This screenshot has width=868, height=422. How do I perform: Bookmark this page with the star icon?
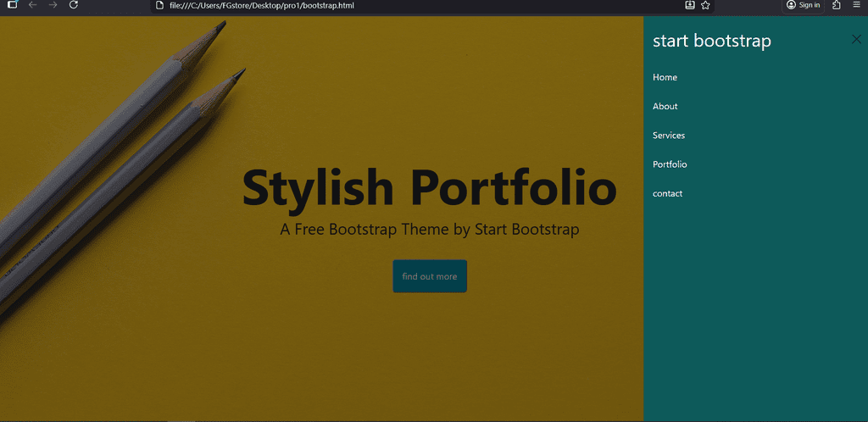click(x=705, y=5)
